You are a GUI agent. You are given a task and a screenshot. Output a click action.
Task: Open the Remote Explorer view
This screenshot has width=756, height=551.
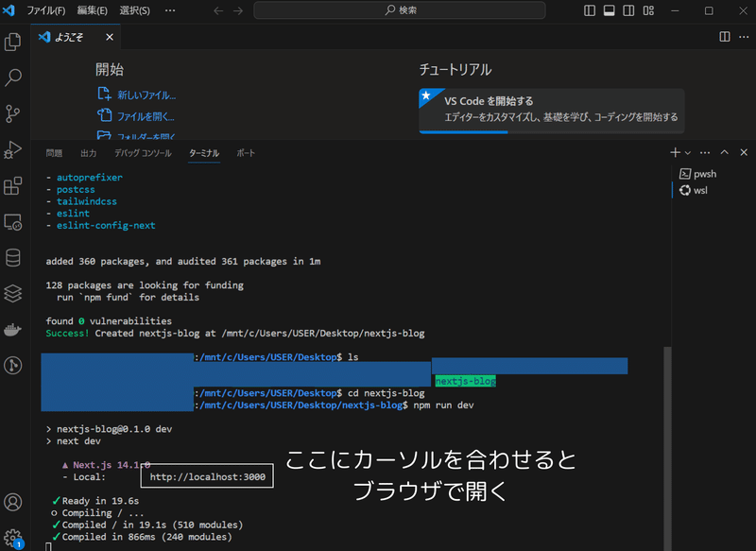pos(13,222)
